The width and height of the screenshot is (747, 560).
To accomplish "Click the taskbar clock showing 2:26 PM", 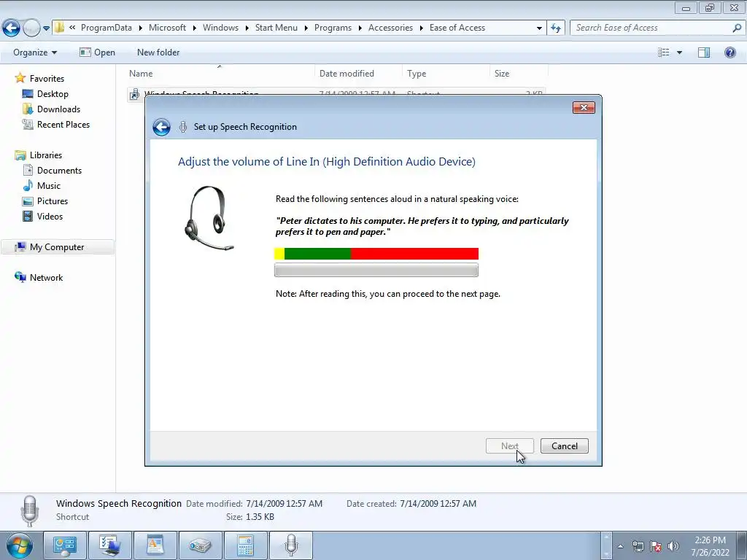I will pos(710,546).
